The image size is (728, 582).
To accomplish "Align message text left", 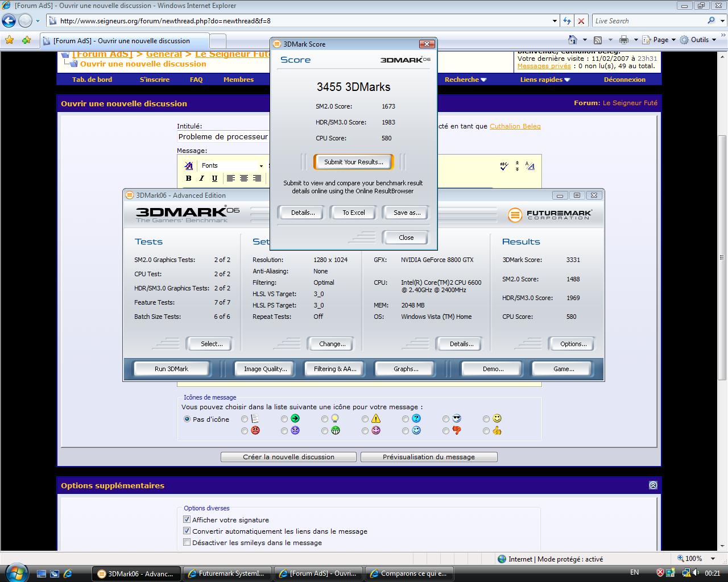I will 231,178.
